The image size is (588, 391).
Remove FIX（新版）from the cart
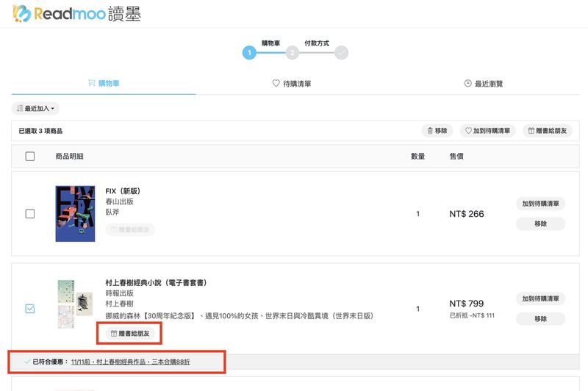pyautogui.click(x=540, y=224)
